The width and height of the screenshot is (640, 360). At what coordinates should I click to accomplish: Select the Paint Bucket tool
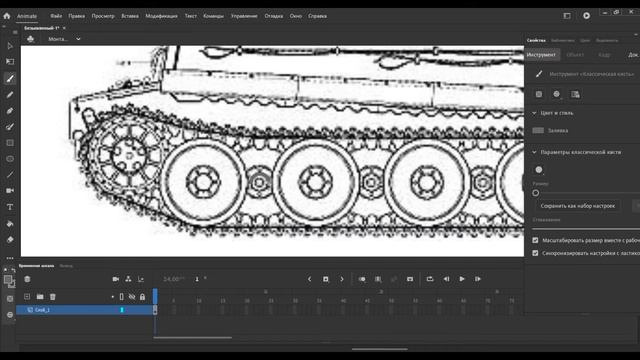tap(10, 223)
